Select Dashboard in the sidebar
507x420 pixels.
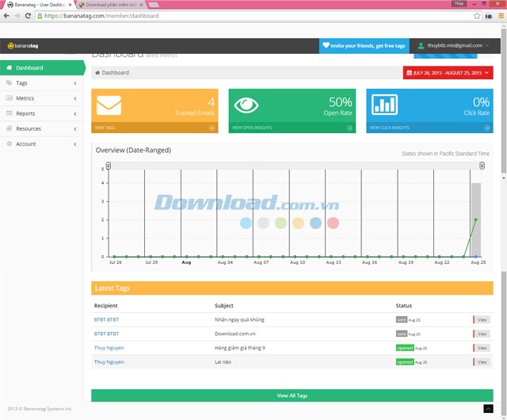click(x=42, y=68)
